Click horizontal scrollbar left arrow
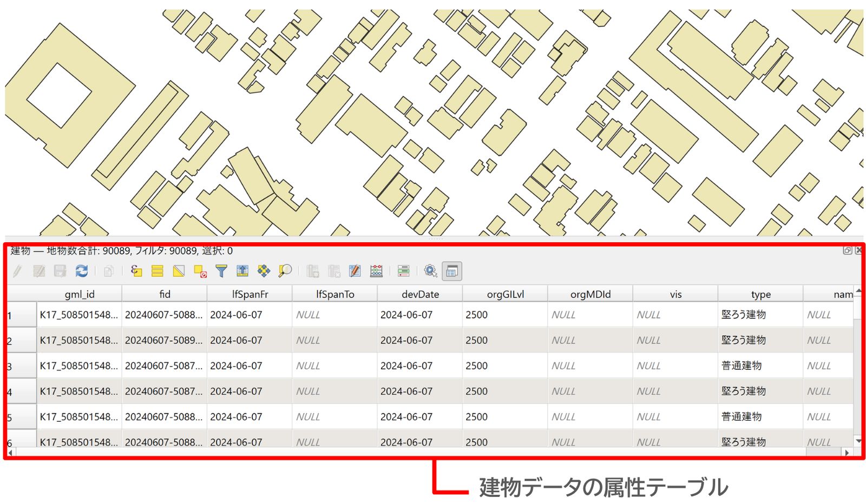This screenshot has width=866, height=504. click(x=11, y=453)
